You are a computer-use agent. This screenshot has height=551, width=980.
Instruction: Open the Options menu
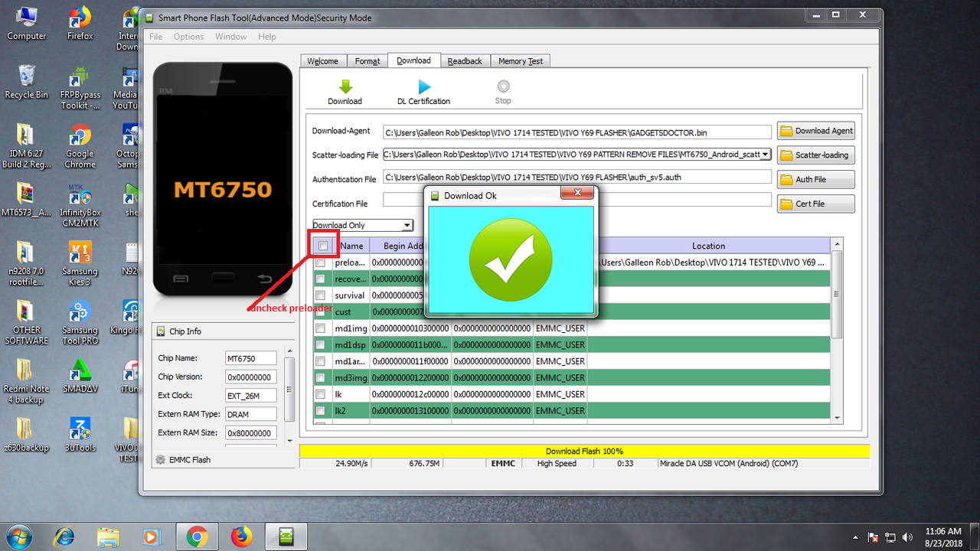coord(188,37)
